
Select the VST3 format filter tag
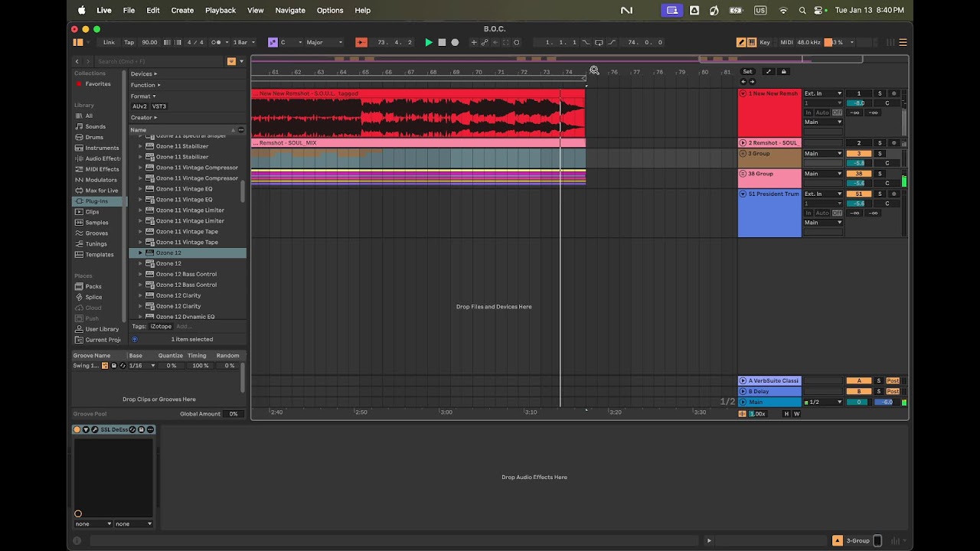[x=159, y=106]
